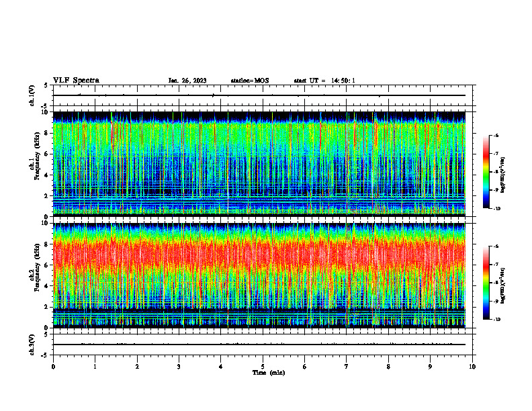Click the 'start UT = 14:50: 1' text
Image resolution: width=532 pixels, height=411 pixels.
[324, 81]
